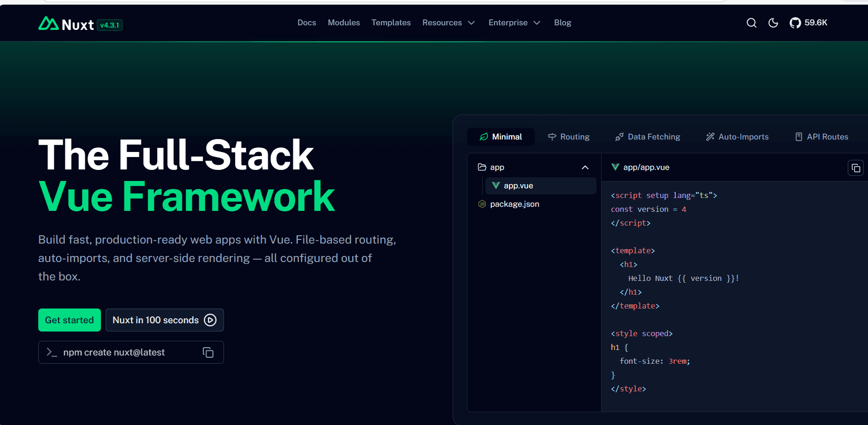Viewport: 868px width, 425px height.
Task: Copy the app/app.vue code contents
Action: 856,168
